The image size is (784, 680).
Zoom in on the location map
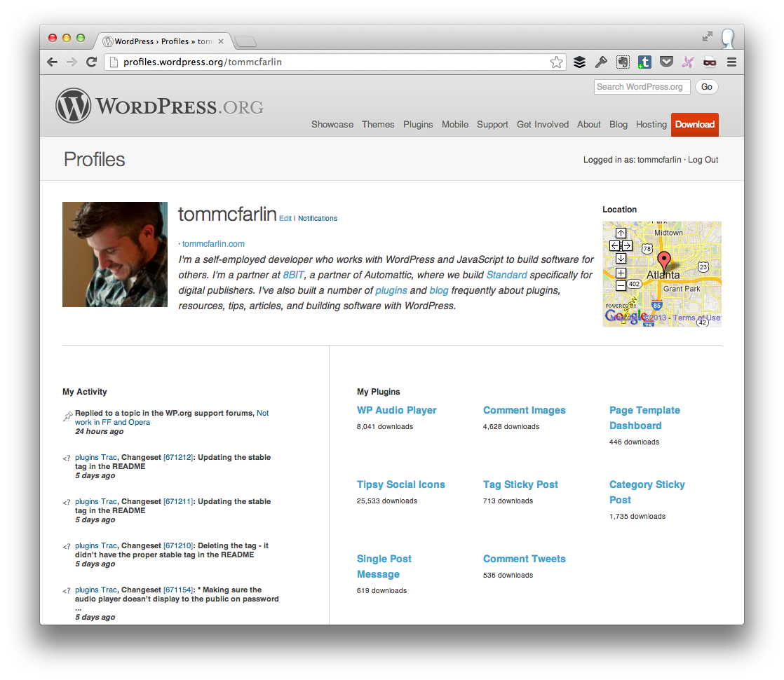click(x=621, y=272)
